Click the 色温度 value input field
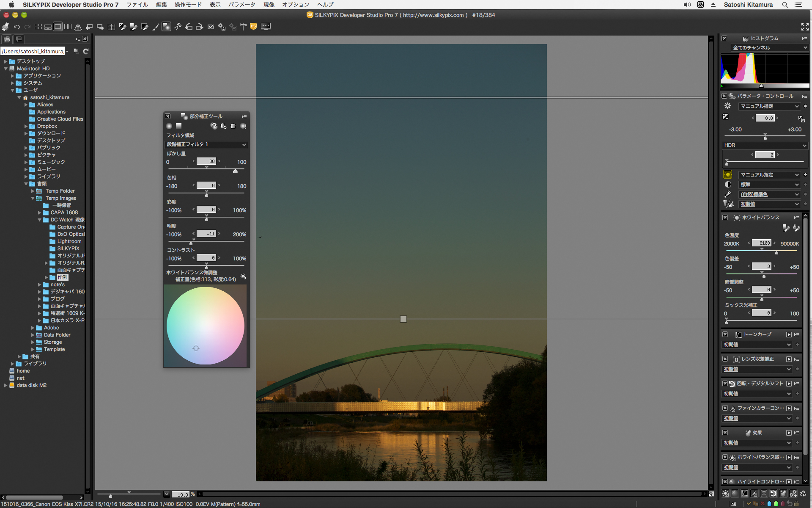Viewport: 812px width, 508px height. click(762, 243)
